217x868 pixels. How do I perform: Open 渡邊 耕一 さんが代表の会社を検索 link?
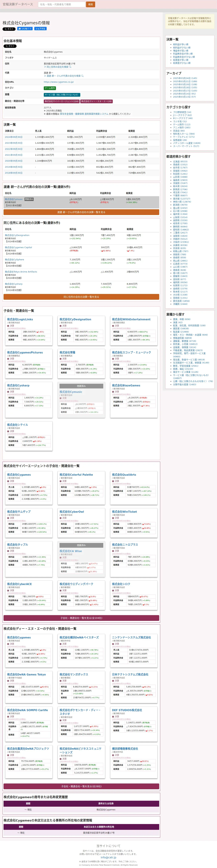64,76
